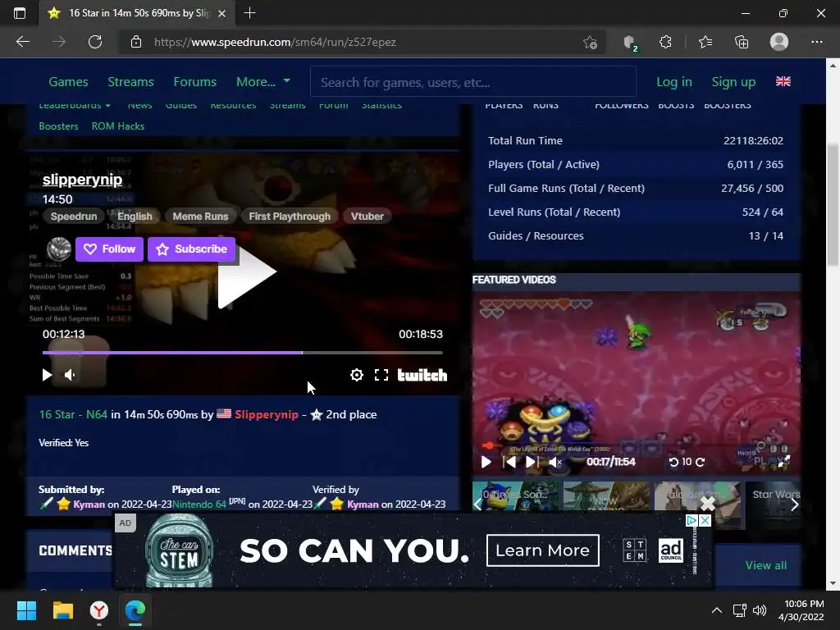This screenshot has width=840, height=630.
Task: Open the Forums page
Action: [195, 82]
